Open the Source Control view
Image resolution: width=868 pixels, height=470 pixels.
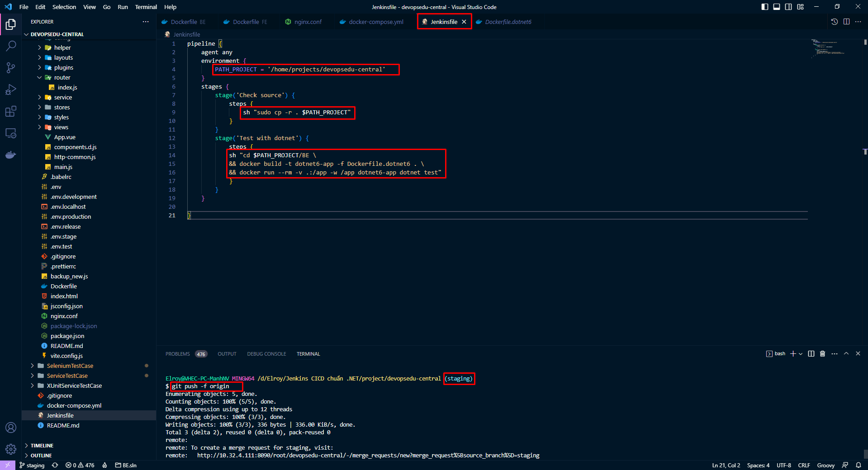tap(11, 67)
